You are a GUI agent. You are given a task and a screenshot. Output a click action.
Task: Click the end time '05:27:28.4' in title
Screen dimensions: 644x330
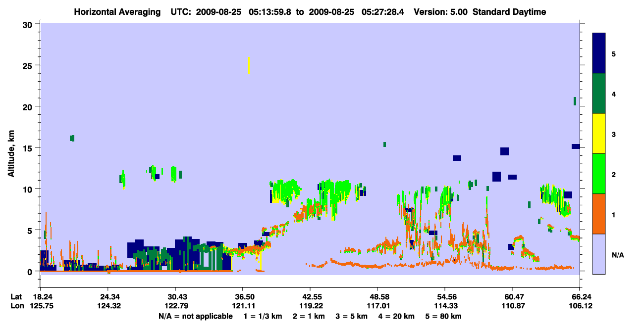(382, 12)
